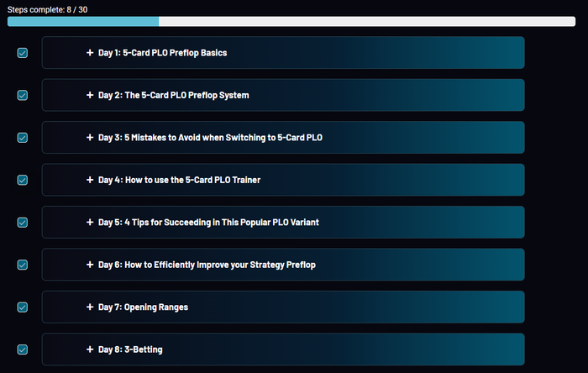Open Day 6 section via plus icon

click(90, 265)
